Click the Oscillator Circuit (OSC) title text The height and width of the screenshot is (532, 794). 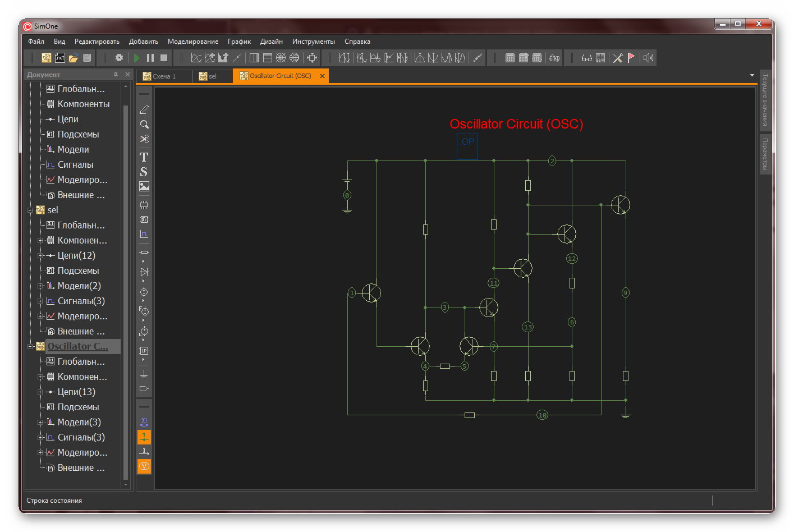click(516, 124)
